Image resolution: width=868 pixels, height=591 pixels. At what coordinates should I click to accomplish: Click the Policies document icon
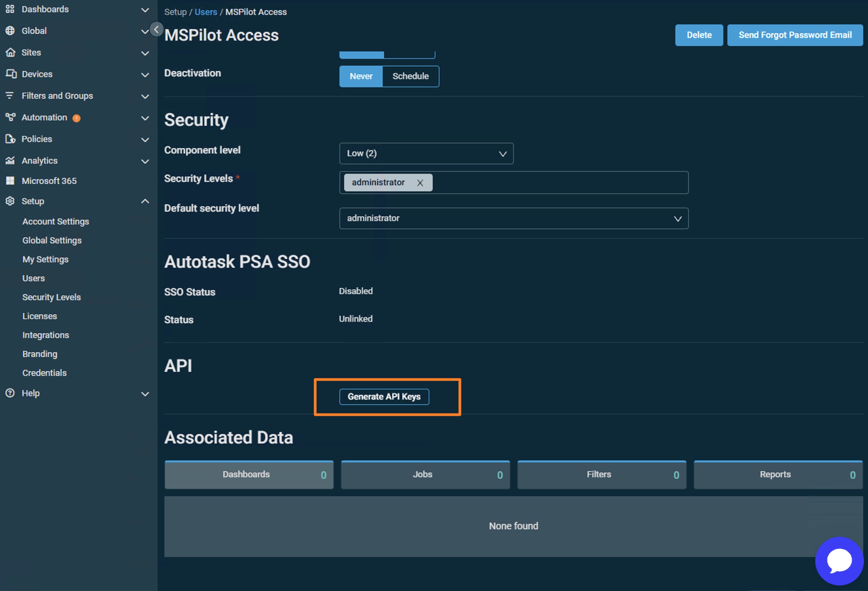coord(10,139)
